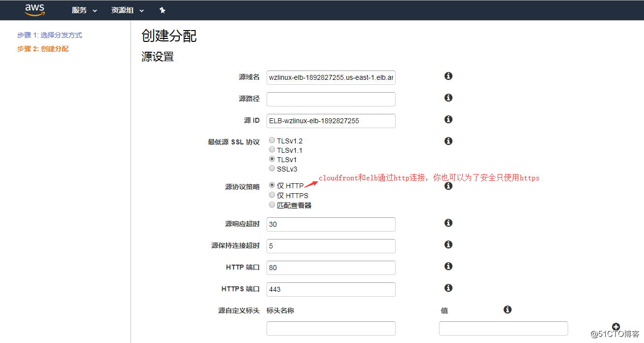This screenshot has width=644, height=343.
Task: Select SSLv3 radio button
Action: click(x=272, y=168)
